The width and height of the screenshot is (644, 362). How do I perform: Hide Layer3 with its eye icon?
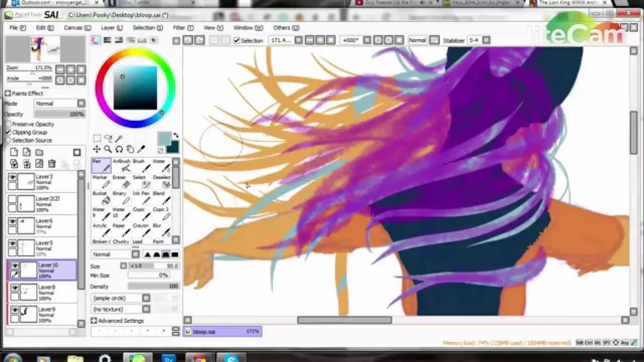coord(12,177)
